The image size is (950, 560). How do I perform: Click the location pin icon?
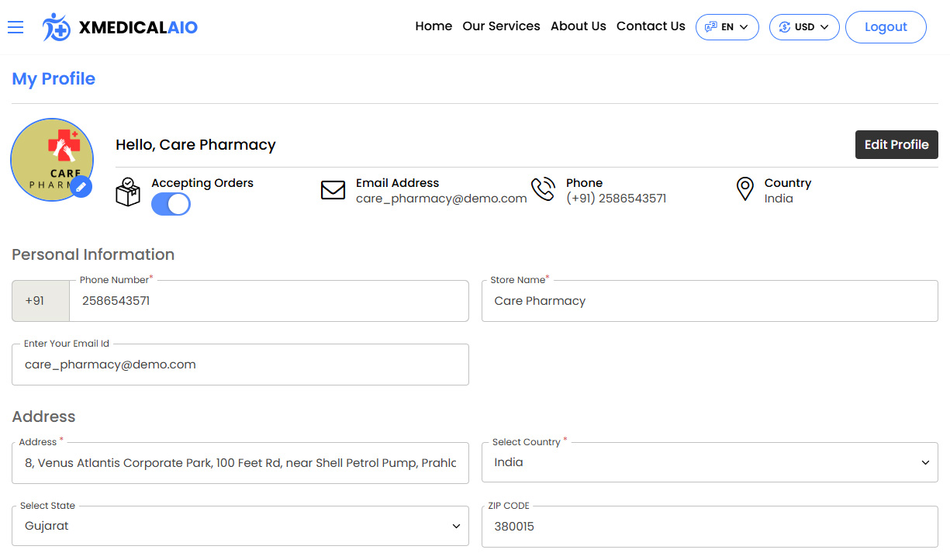(744, 189)
